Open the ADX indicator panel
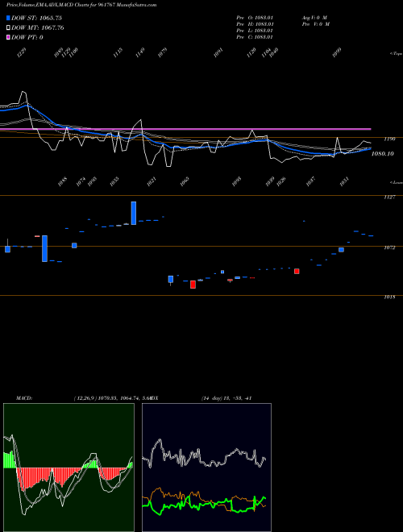 point(206,468)
